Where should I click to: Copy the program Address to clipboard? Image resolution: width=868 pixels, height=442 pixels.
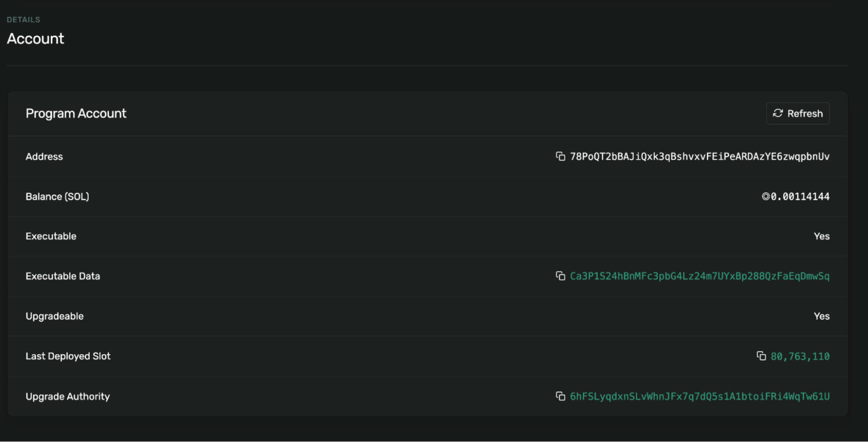(x=560, y=157)
